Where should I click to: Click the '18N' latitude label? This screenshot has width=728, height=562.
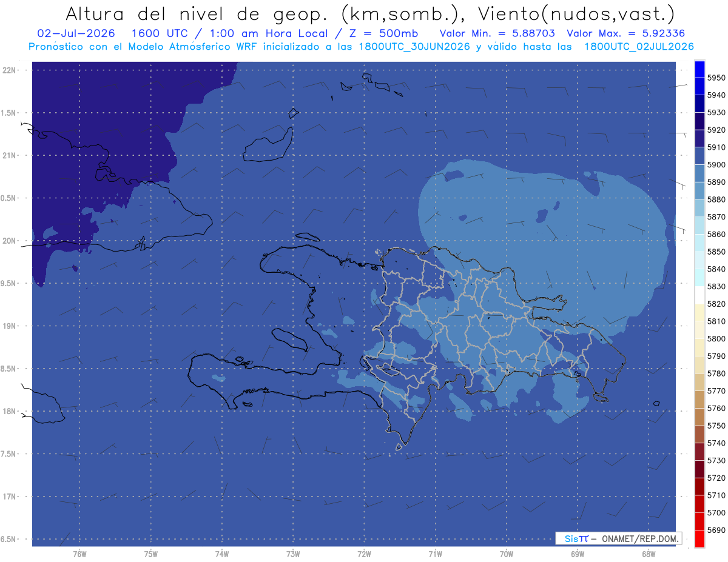8,411
